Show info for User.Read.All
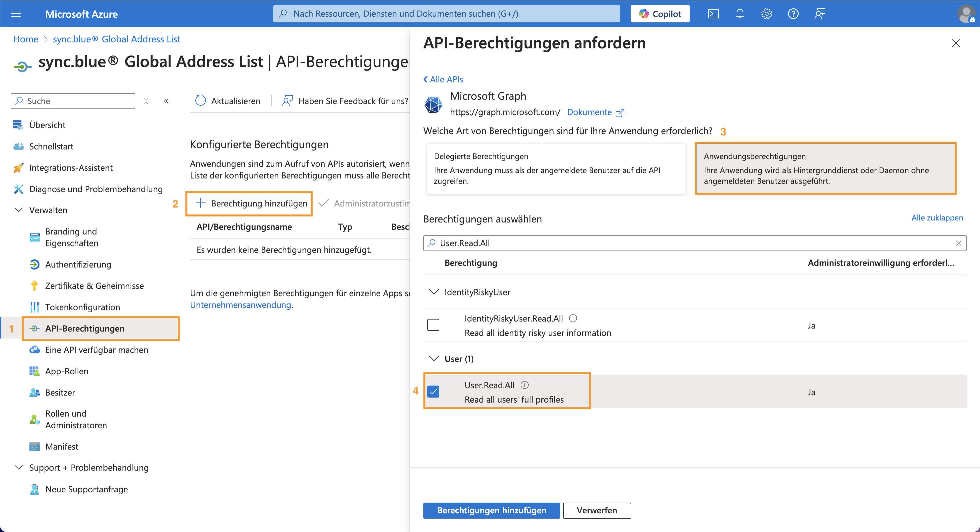 pos(525,385)
